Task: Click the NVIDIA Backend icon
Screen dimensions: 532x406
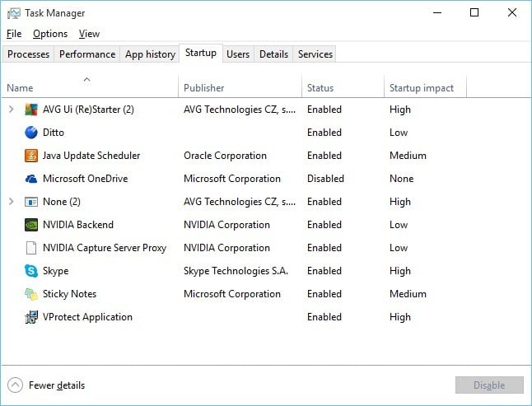Action: click(x=32, y=225)
